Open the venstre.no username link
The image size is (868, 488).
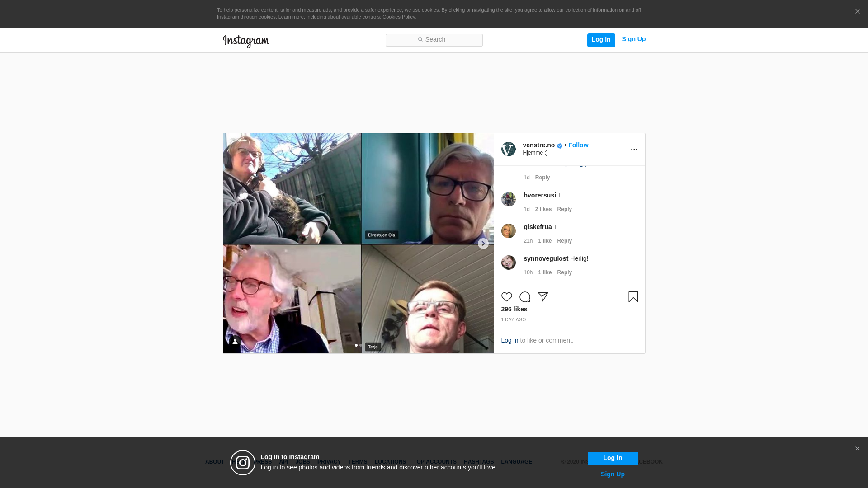[x=538, y=145]
